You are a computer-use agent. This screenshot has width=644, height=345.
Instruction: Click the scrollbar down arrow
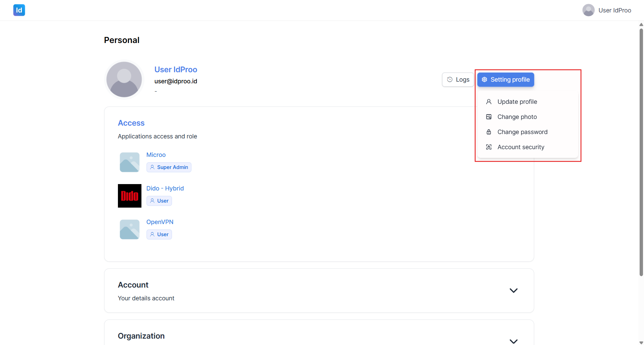(641, 343)
